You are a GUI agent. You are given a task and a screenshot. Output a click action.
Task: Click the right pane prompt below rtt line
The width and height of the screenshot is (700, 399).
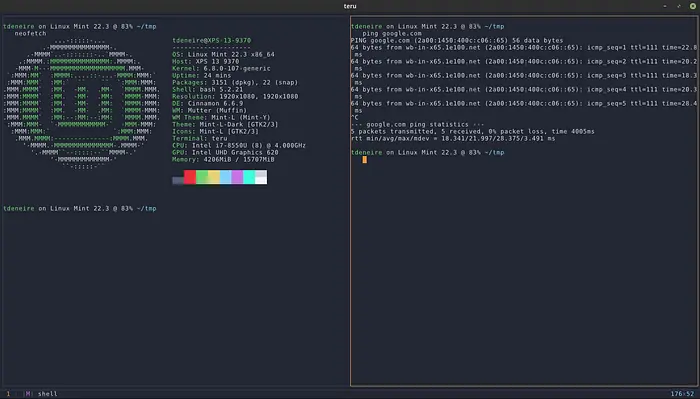[428, 153]
